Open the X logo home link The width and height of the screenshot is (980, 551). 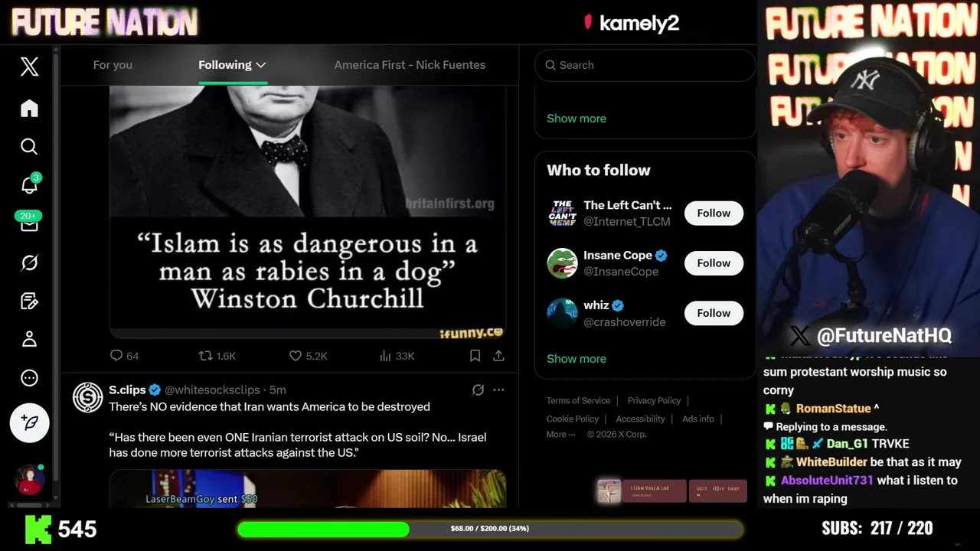pyautogui.click(x=29, y=67)
